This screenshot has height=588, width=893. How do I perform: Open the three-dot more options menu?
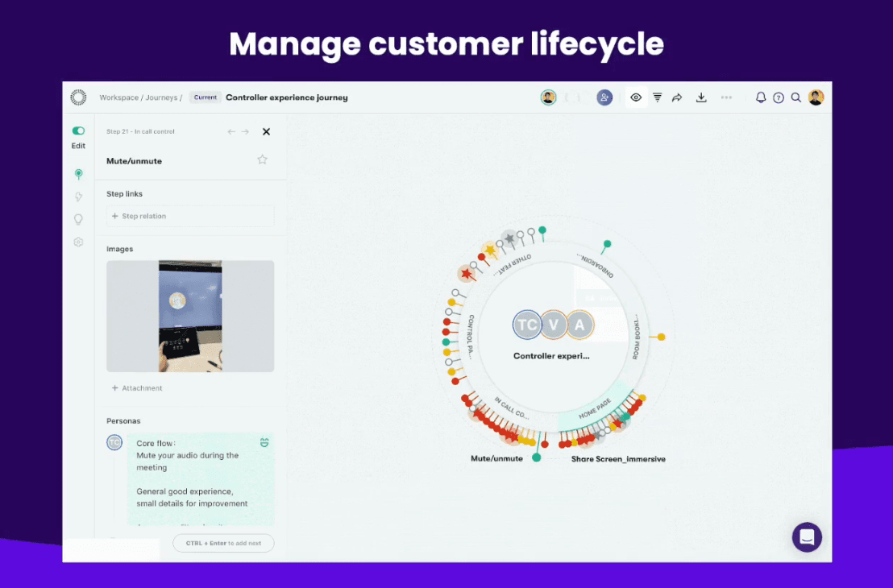[726, 97]
